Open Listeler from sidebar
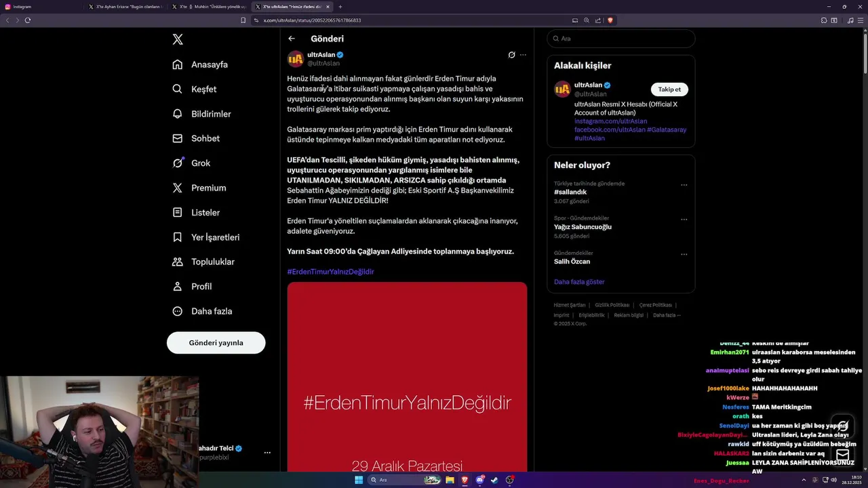Viewport: 868px width, 488px height. (x=197, y=212)
